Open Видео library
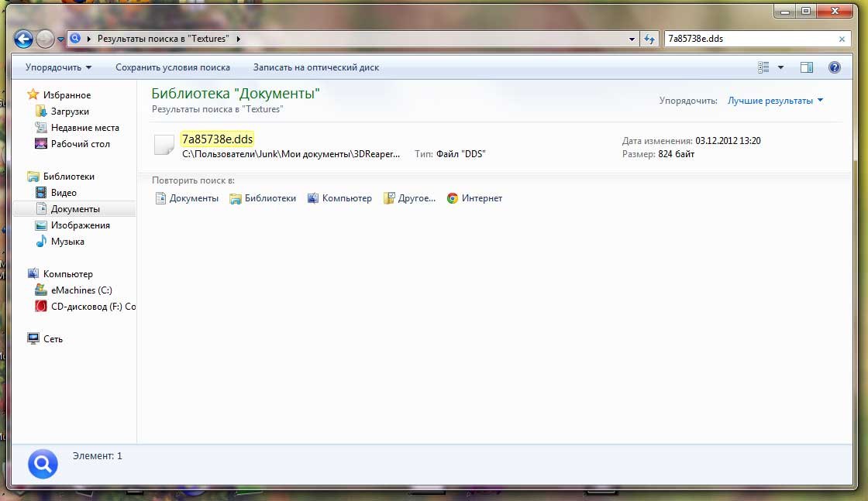868x501 pixels. coord(64,193)
